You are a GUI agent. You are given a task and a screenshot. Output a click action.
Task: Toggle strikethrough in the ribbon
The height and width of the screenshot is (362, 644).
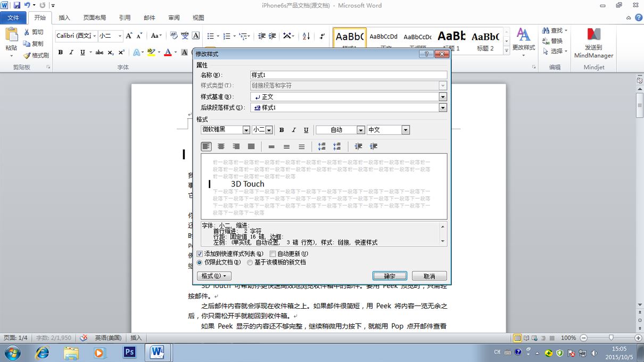(x=99, y=52)
